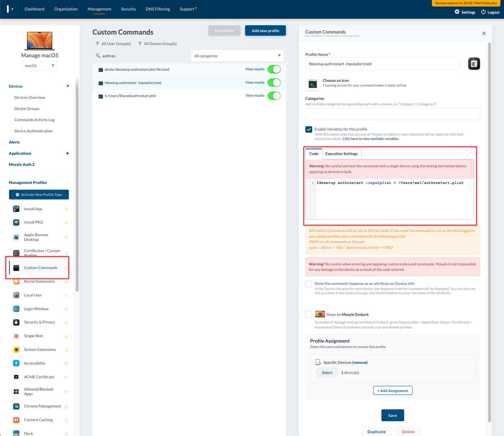Click the Settings gear icon
This screenshot has width=504, height=436.
coord(457,12)
